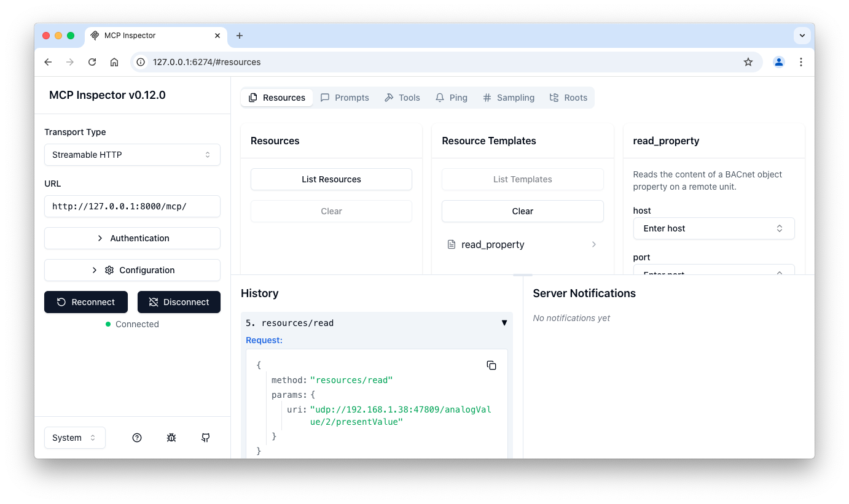This screenshot has height=504, width=849.
Task: Click the browser back arrow
Action: pos(48,62)
